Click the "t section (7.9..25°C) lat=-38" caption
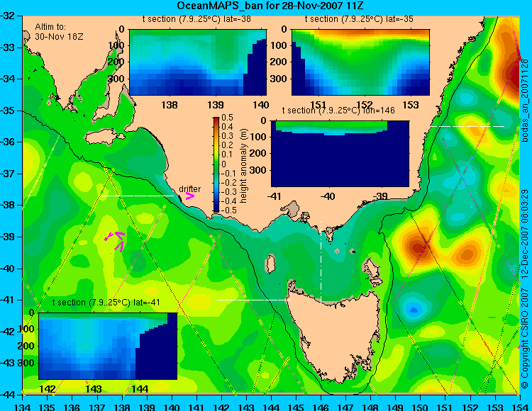The height and width of the screenshot is (411, 532). (x=196, y=19)
